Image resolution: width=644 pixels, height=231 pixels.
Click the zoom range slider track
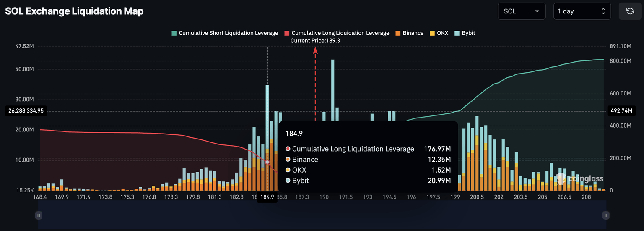[x=322, y=215]
